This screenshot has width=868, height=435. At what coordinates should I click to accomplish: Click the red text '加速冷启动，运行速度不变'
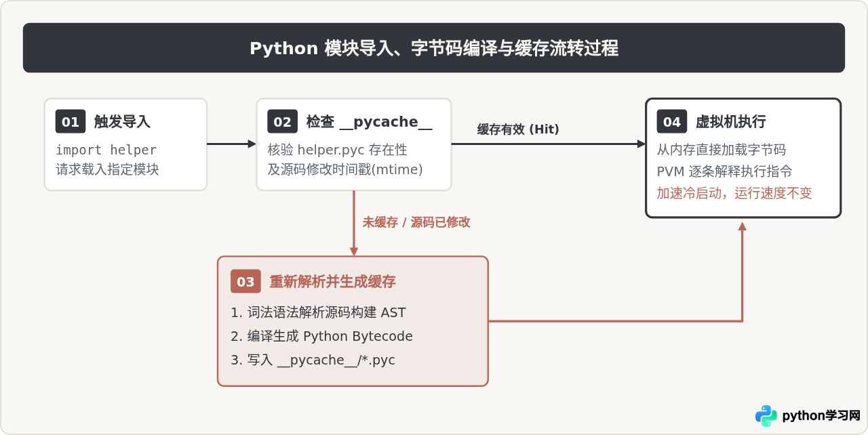click(x=734, y=193)
